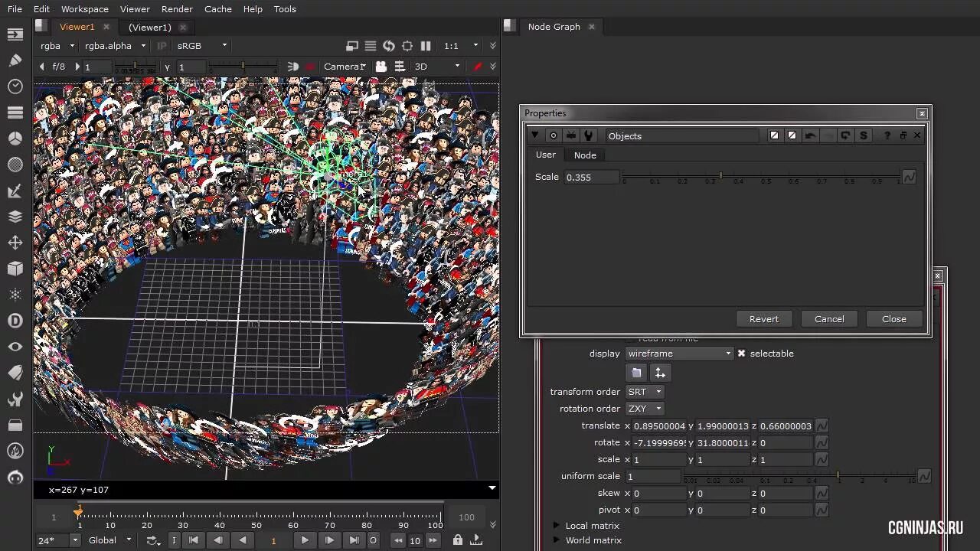
Task: Toggle the center-node circle icon in Properties
Action: pos(554,135)
